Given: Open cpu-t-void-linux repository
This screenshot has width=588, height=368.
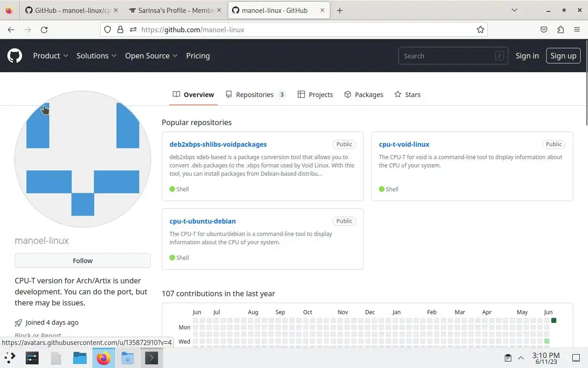Looking at the screenshot, I should (x=404, y=144).
